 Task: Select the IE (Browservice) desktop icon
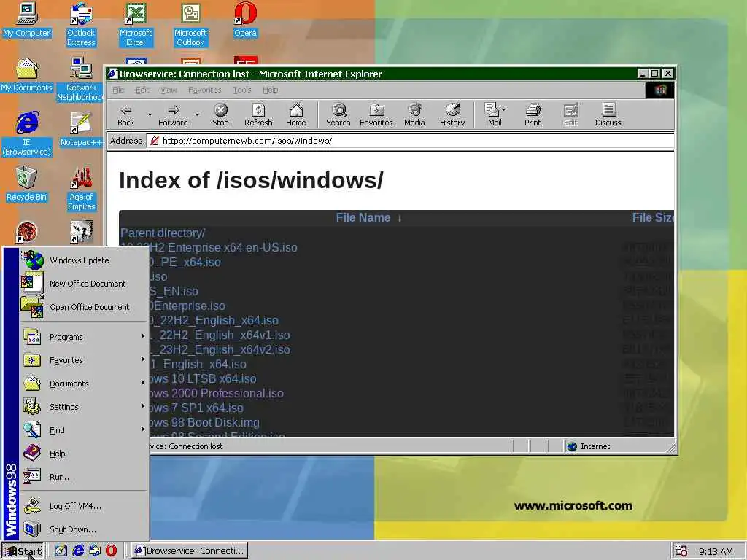coord(27,134)
